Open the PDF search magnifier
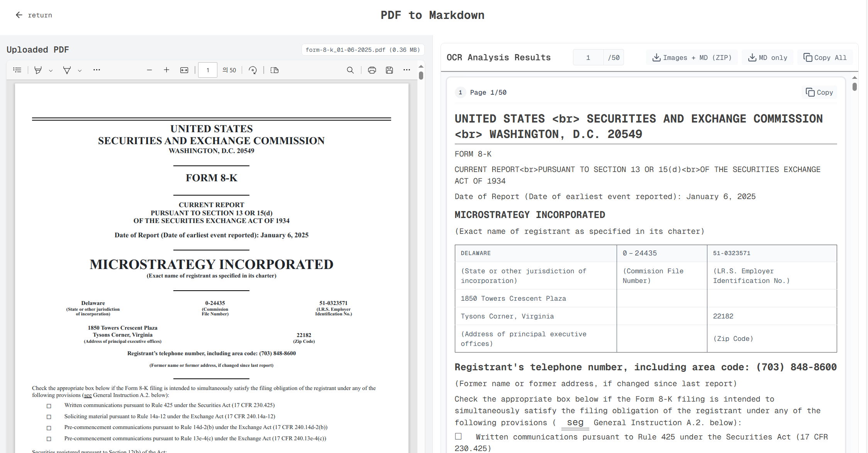This screenshot has height=453, width=868. click(x=350, y=70)
